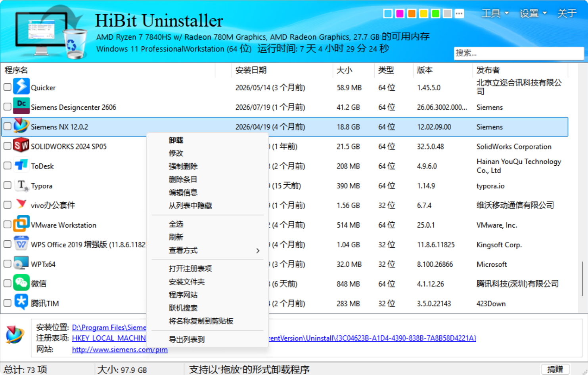
Task: Tick the vivo办公套件 checkbox
Action: pos(8,205)
